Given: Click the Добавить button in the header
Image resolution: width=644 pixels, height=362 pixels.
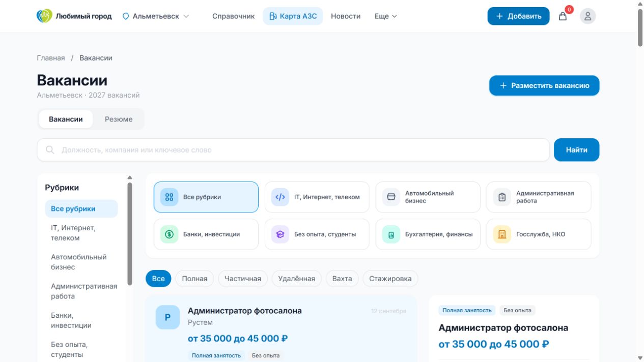Looking at the screenshot, I should pyautogui.click(x=518, y=16).
